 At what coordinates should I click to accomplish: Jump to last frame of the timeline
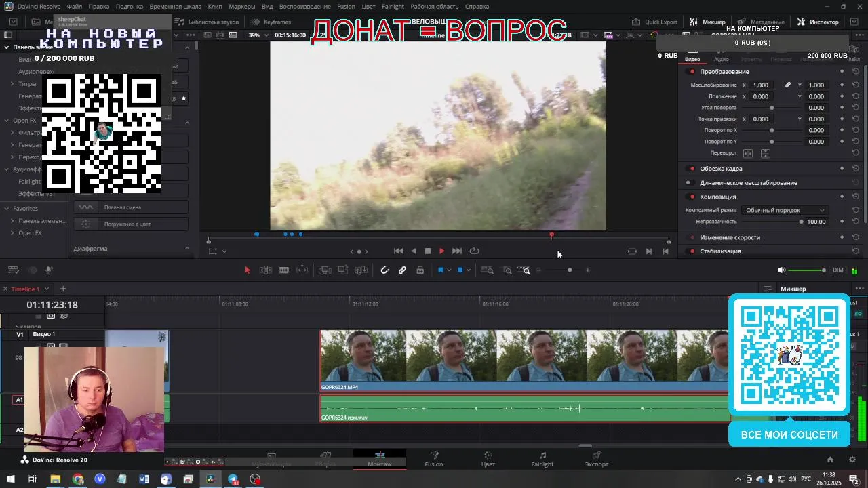click(456, 251)
